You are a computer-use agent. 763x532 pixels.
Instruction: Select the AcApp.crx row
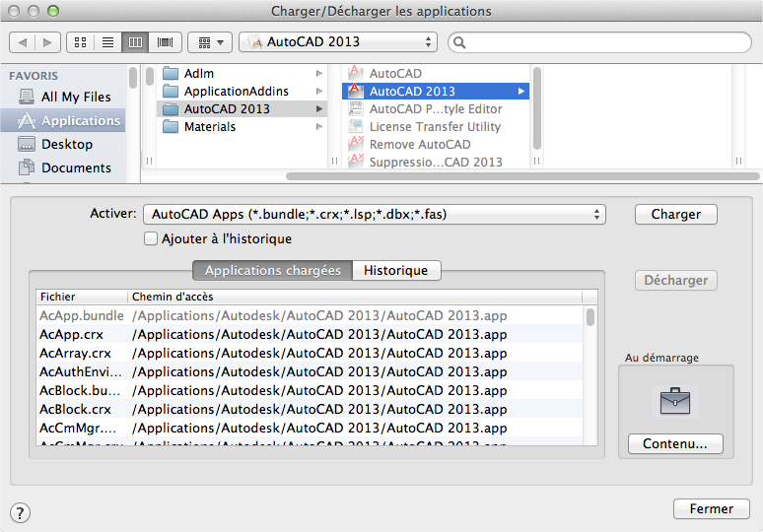coord(310,335)
